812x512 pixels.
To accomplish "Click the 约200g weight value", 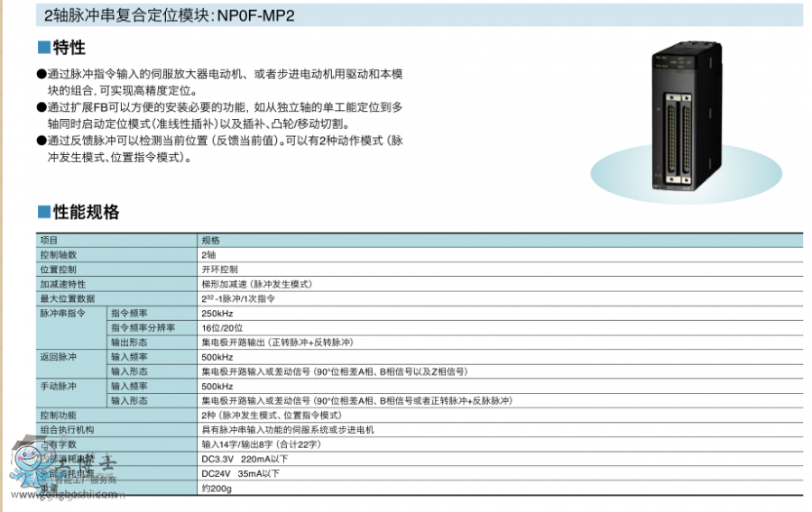I will pyautogui.click(x=217, y=488).
